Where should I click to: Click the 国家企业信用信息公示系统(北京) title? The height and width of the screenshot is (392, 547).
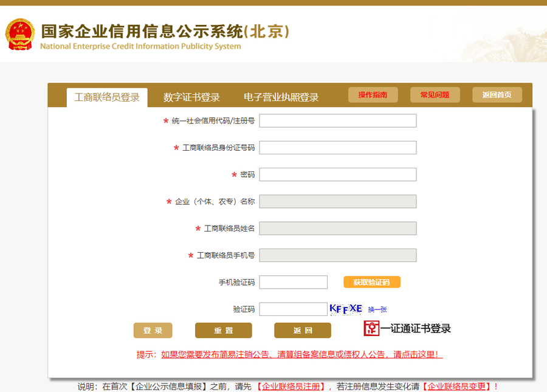(x=165, y=32)
